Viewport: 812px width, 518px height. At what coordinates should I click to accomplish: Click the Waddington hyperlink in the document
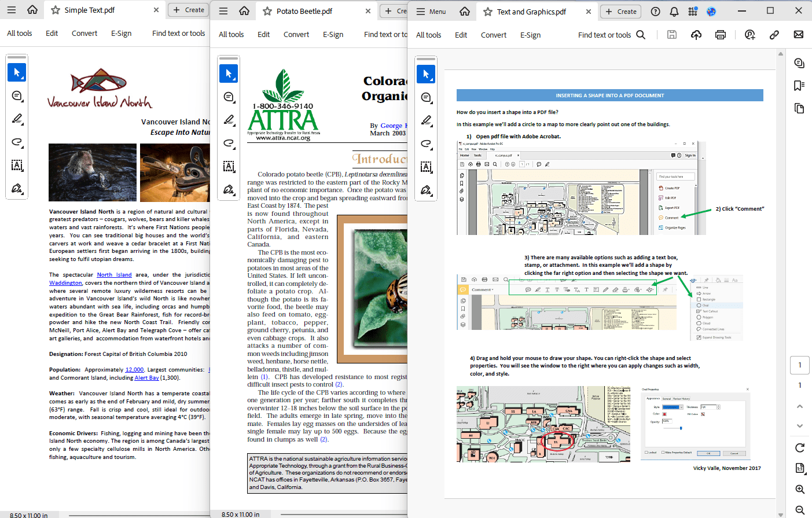(x=65, y=283)
